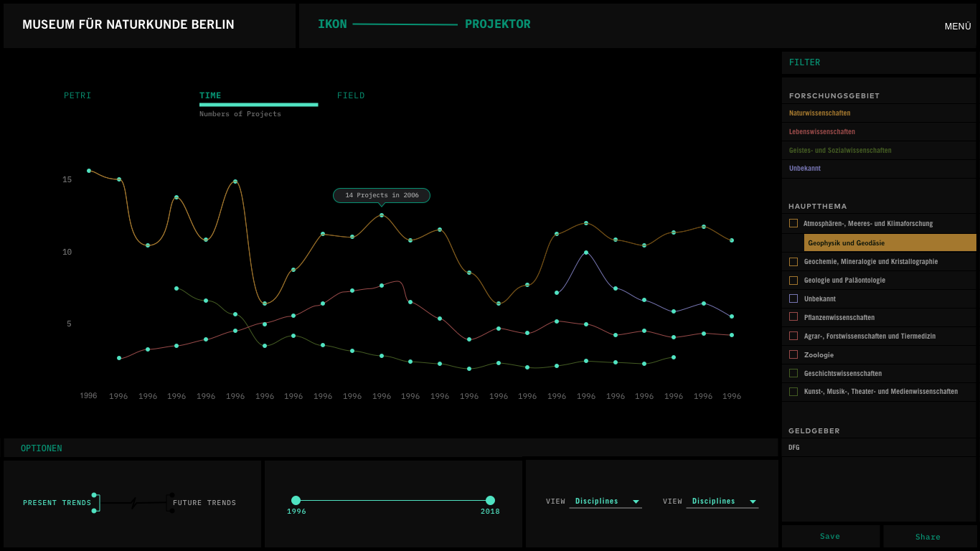Click the data point under the 2006 tooltip

(382, 215)
